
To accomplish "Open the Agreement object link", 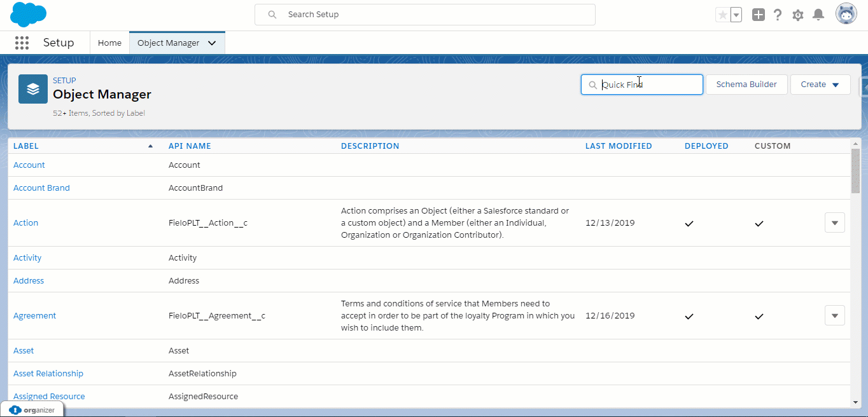I will (x=35, y=315).
